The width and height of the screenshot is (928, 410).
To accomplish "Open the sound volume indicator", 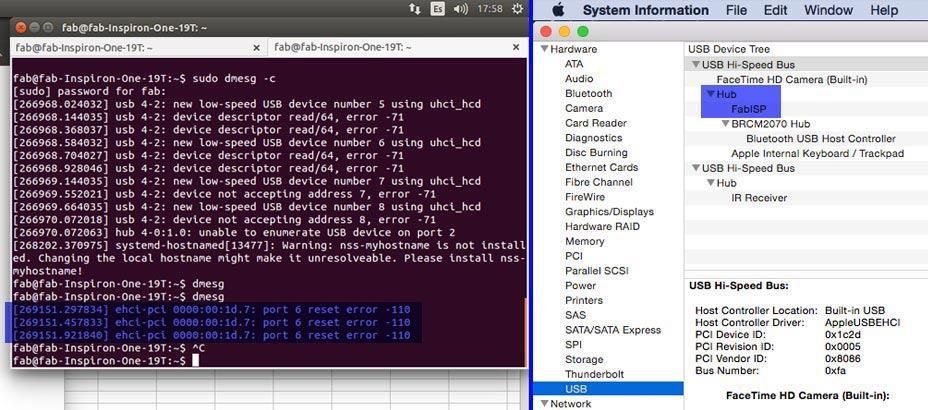I will tap(460, 8).
